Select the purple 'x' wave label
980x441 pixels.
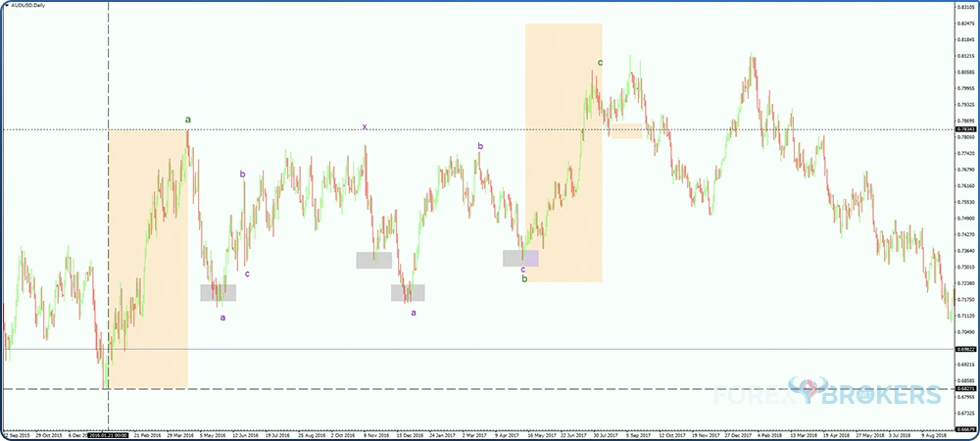[365, 126]
